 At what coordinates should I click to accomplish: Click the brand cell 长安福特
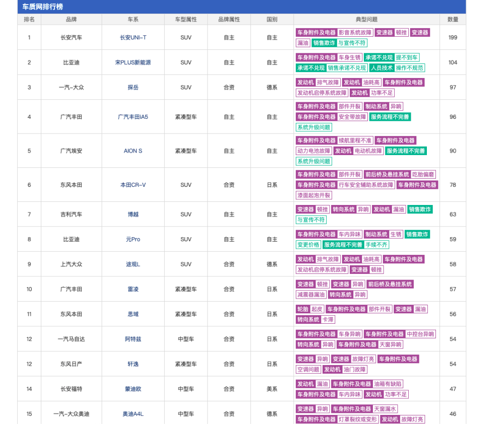click(x=72, y=389)
